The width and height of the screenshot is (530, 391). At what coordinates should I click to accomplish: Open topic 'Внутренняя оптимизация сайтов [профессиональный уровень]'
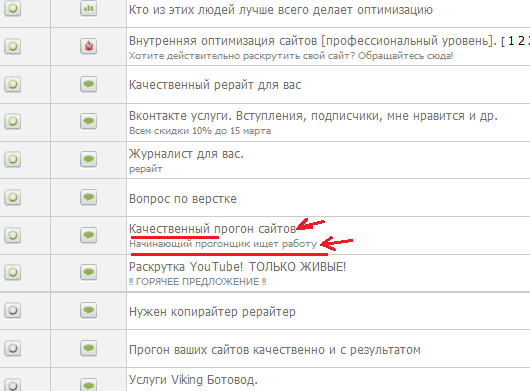pos(313,41)
